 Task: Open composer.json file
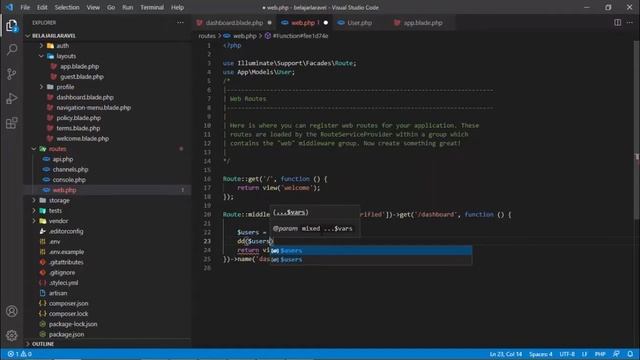(69, 303)
